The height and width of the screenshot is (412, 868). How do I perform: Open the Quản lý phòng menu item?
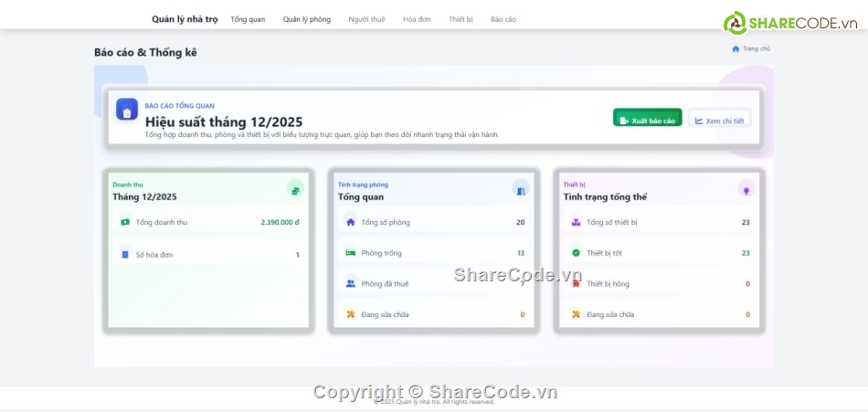click(x=307, y=19)
